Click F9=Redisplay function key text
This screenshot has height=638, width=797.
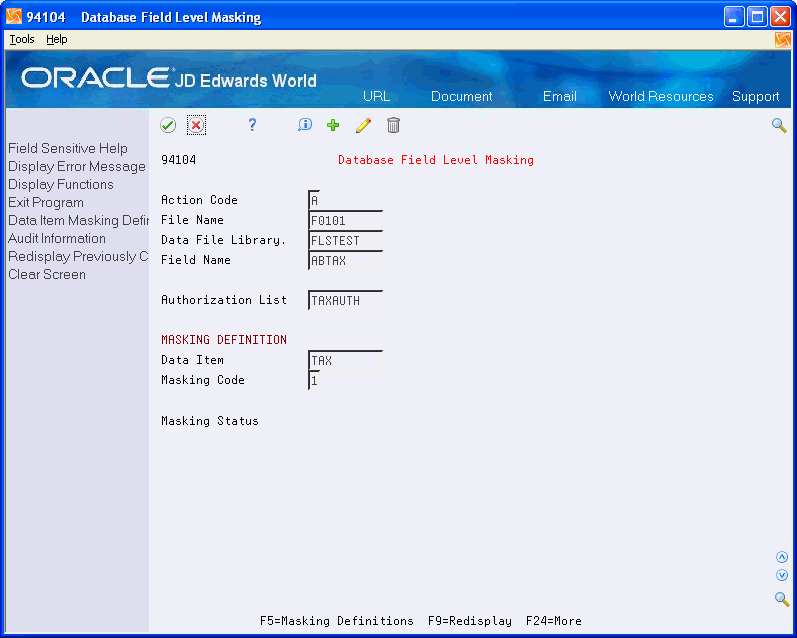coord(470,621)
